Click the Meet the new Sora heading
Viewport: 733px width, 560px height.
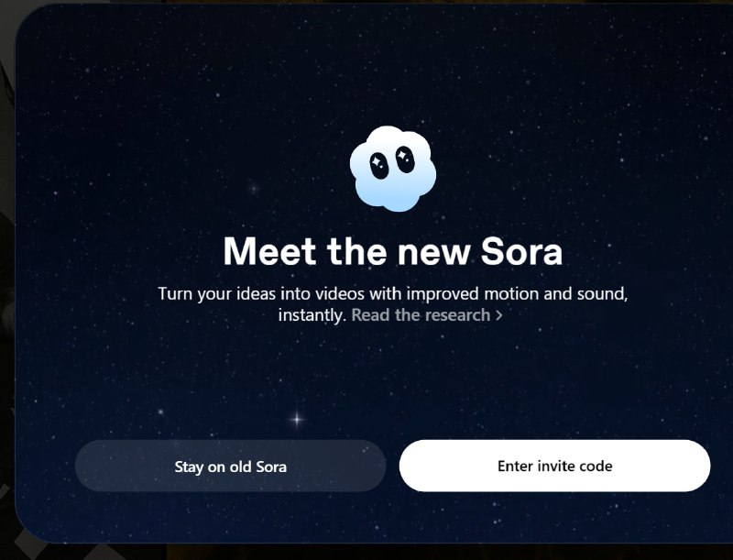393,251
